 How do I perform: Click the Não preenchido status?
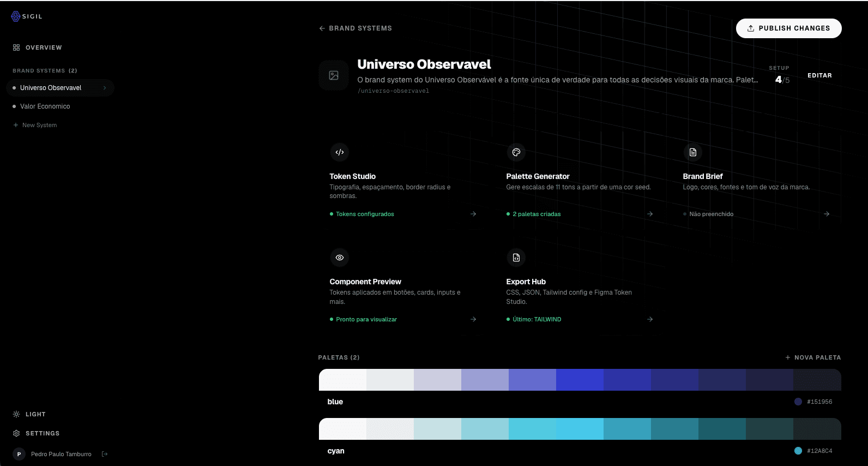coord(708,214)
